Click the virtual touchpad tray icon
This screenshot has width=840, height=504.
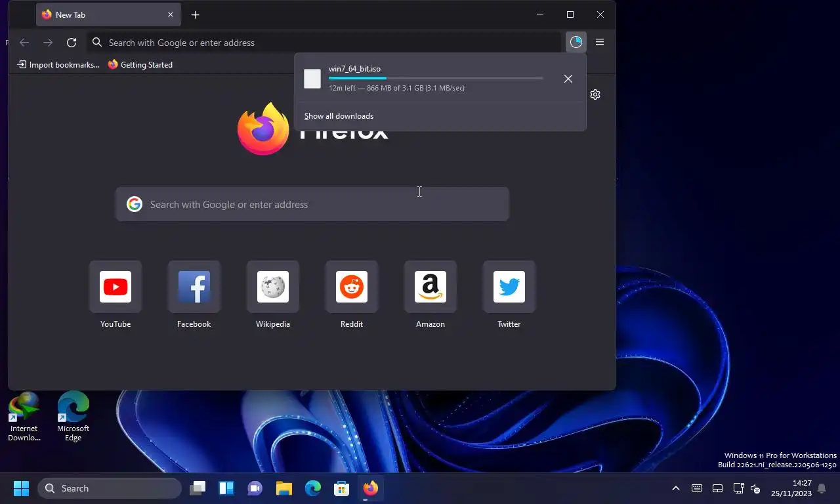pyautogui.click(x=718, y=488)
